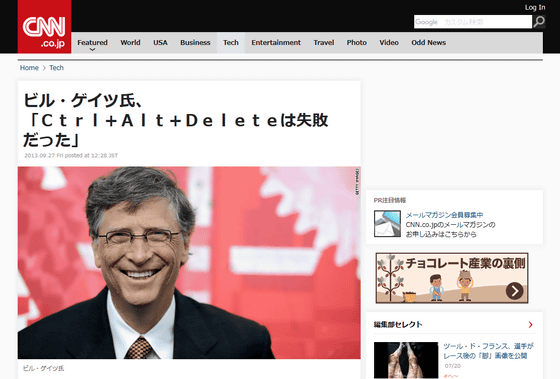Screen dimensions: 560x379
Task: Open the Business section
Action: coord(195,43)
